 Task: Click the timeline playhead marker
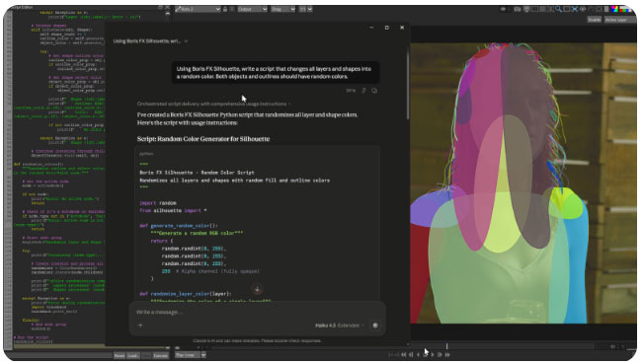(x=446, y=346)
